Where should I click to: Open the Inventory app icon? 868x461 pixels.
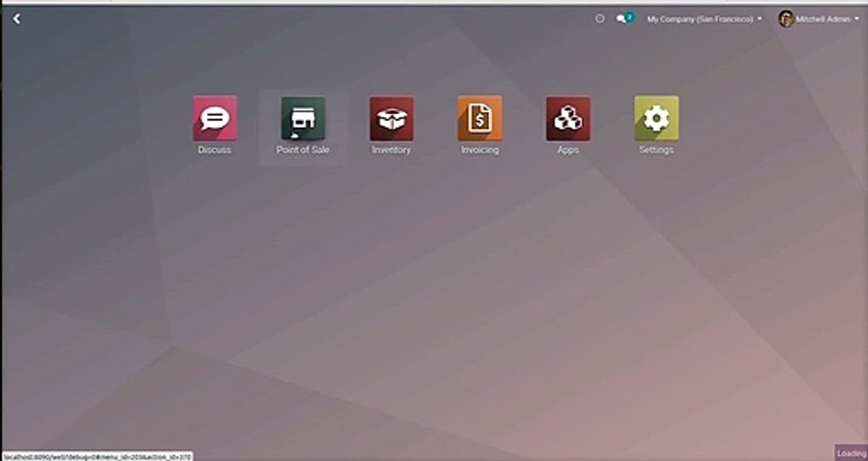[391, 118]
